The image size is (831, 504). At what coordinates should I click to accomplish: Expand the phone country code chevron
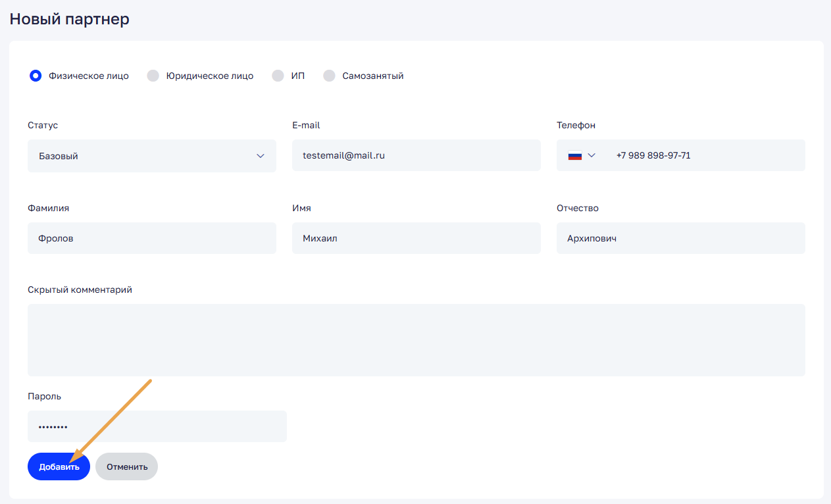592,156
